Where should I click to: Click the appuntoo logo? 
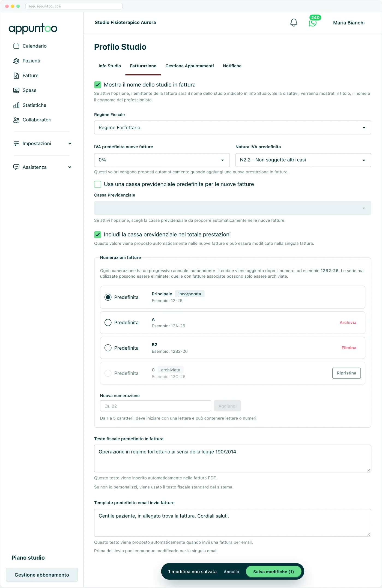pyautogui.click(x=33, y=28)
